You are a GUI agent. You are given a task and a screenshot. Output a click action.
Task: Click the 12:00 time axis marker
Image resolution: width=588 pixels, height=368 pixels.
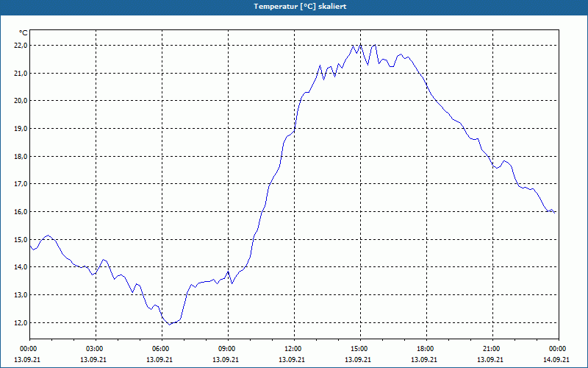click(x=294, y=349)
